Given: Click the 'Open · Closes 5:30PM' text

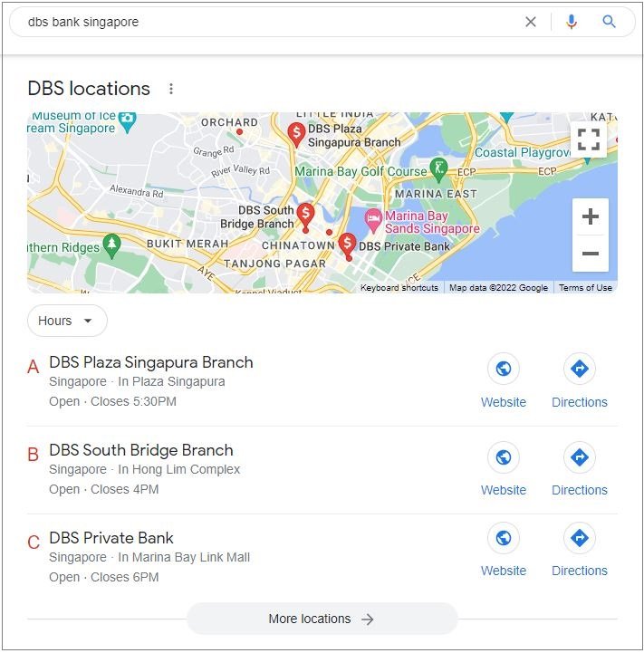Looking at the screenshot, I should 112,401.
